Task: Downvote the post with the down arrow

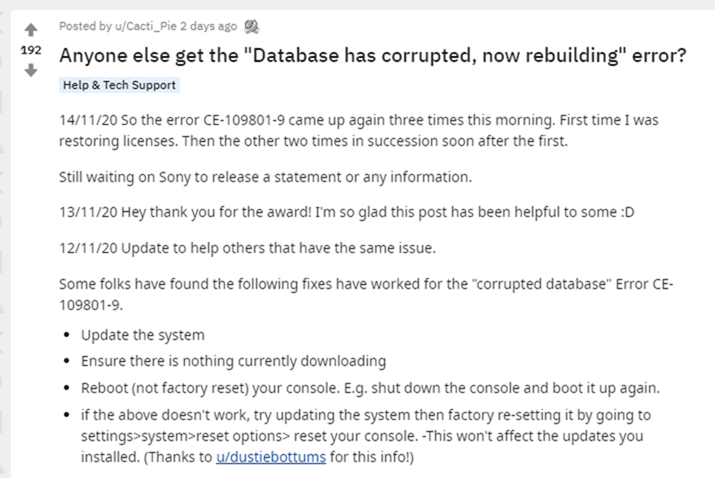Action: [31, 70]
